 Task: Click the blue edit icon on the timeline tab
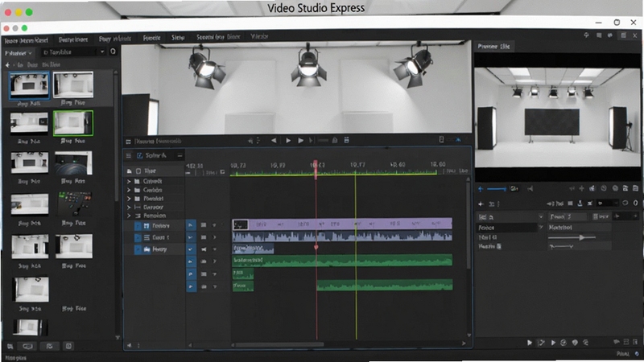pos(139,155)
